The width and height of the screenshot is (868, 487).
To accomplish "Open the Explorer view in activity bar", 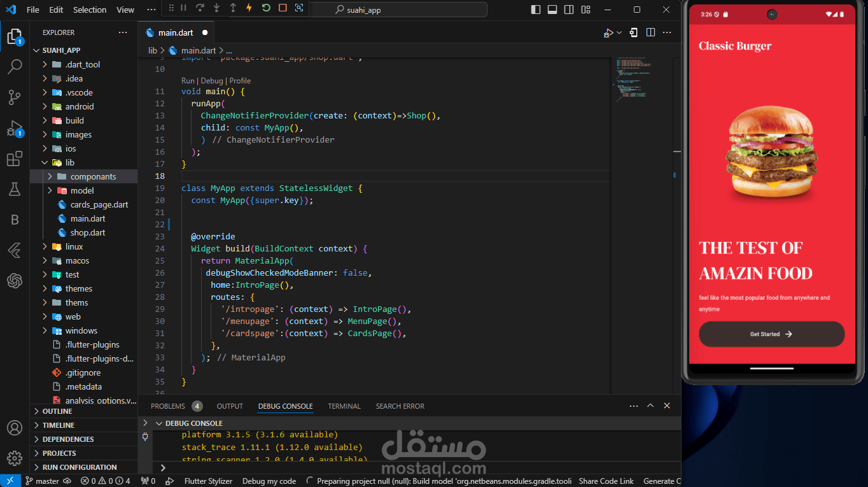I will [15, 36].
